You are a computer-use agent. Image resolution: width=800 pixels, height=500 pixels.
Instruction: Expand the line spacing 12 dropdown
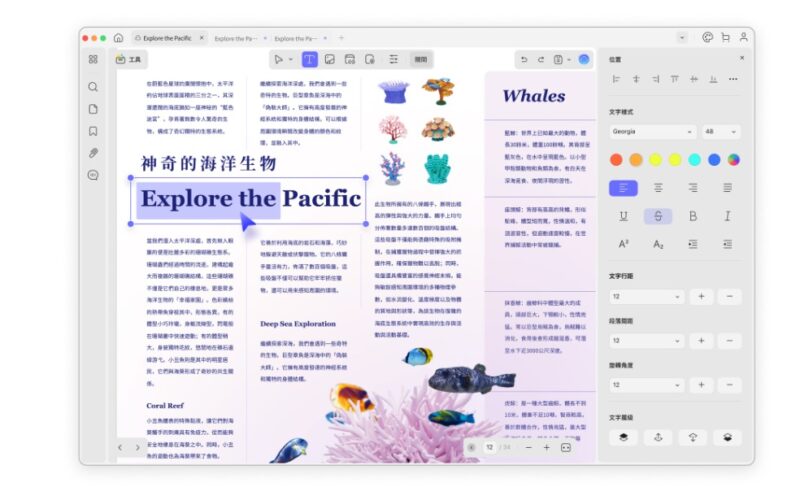point(646,297)
